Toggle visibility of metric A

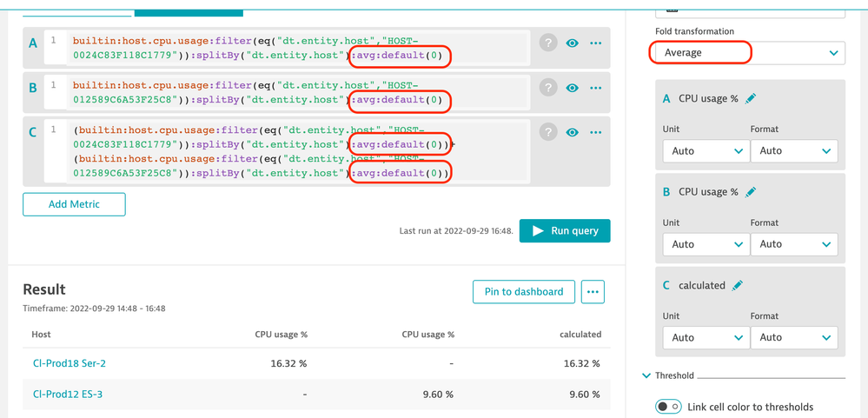(572, 43)
